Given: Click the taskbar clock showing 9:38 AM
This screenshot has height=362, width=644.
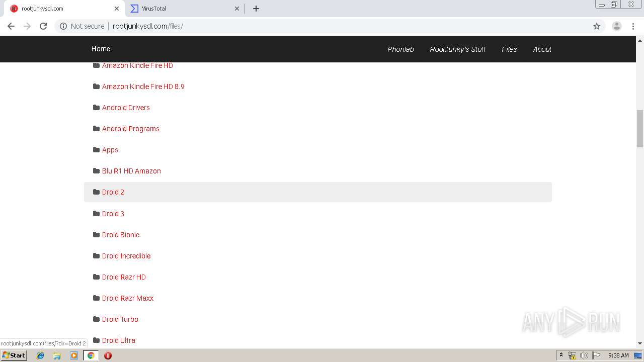Looking at the screenshot, I should pyautogui.click(x=618, y=355).
